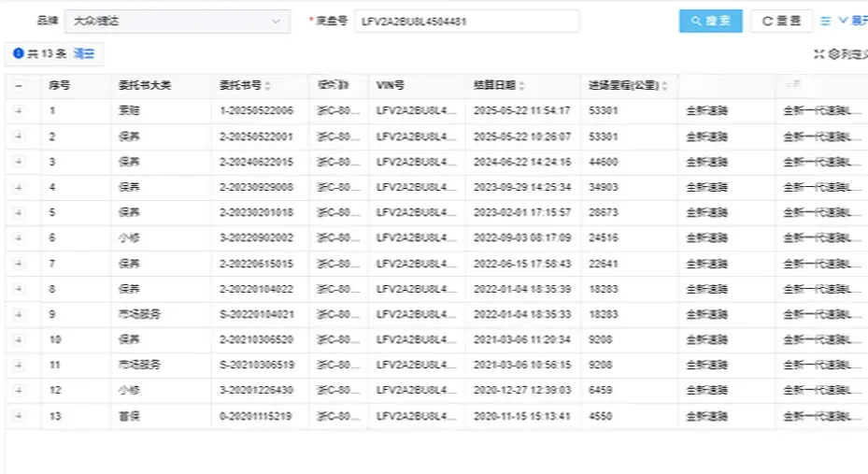
Task: Click the 重置 reset button
Action: tap(781, 22)
